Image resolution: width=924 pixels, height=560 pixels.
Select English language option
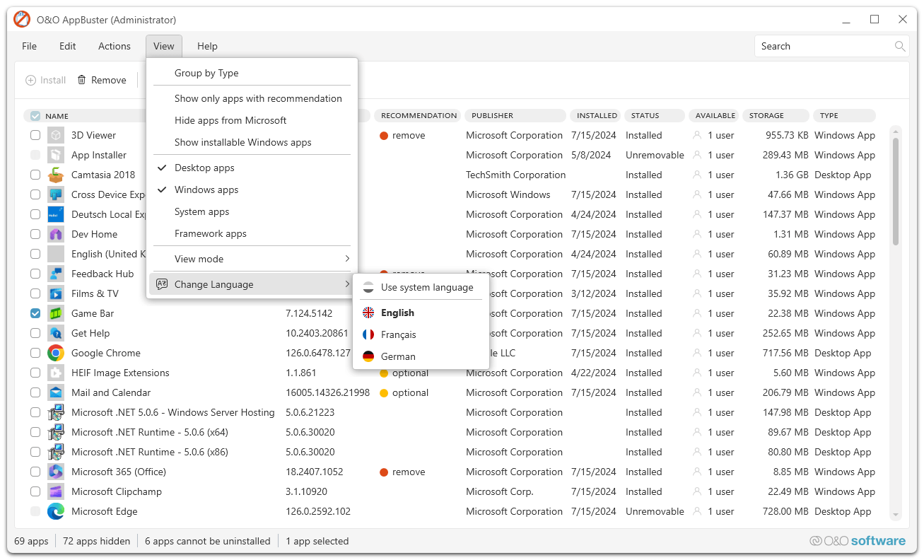(x=421, y=313)
